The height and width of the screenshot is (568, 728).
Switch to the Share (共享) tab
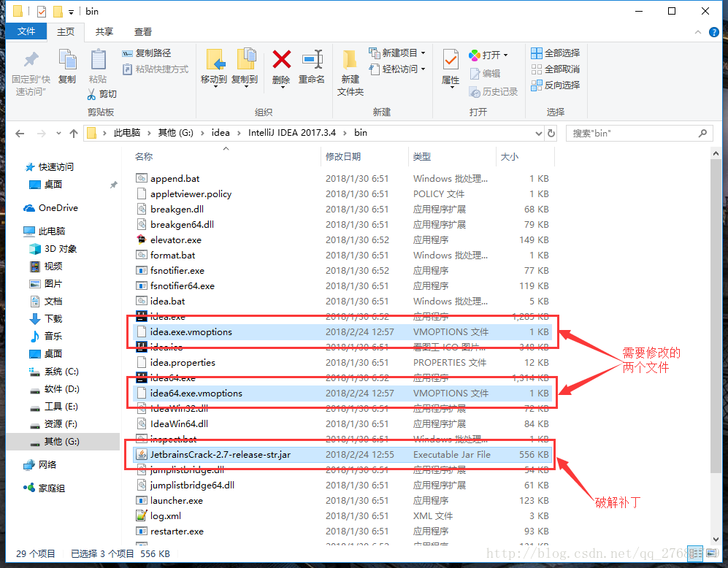pyautogui.click(x=104, y=31)
